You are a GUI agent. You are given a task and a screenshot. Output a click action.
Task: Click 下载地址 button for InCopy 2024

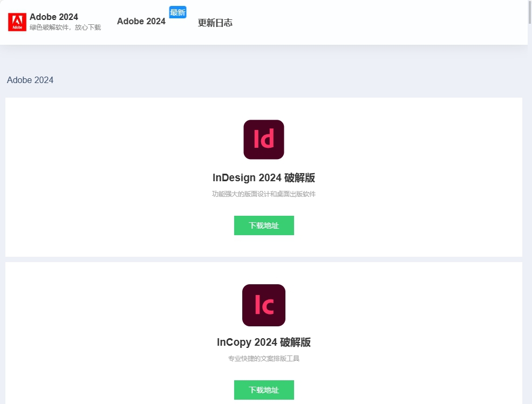(x=264, y=389)
